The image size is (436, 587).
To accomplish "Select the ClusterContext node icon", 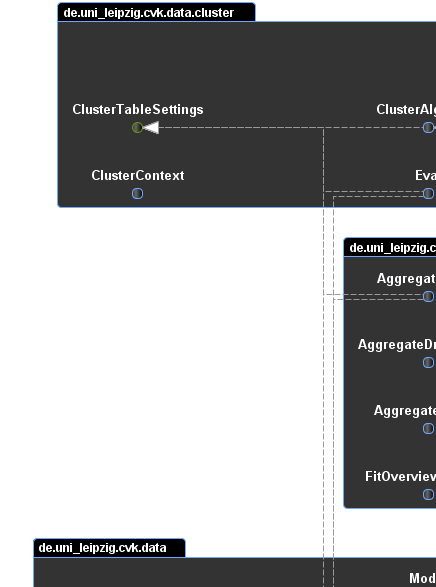I will [x=137, y=194].
